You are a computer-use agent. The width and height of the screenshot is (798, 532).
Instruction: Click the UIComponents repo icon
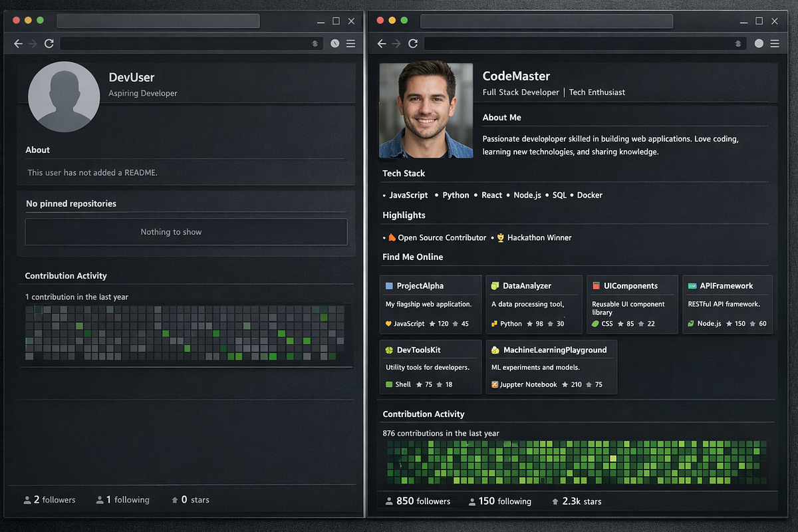click(x=597, y=285)
